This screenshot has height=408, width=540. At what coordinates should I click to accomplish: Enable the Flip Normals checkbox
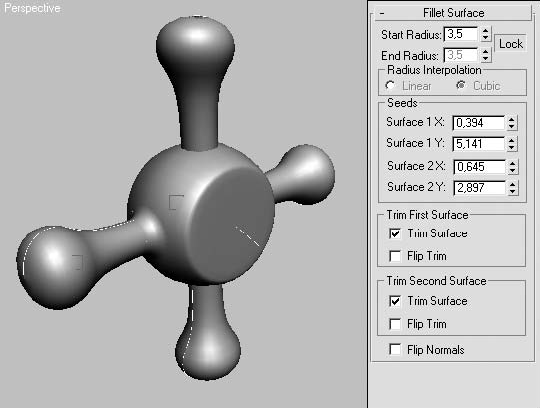point(395,349)
